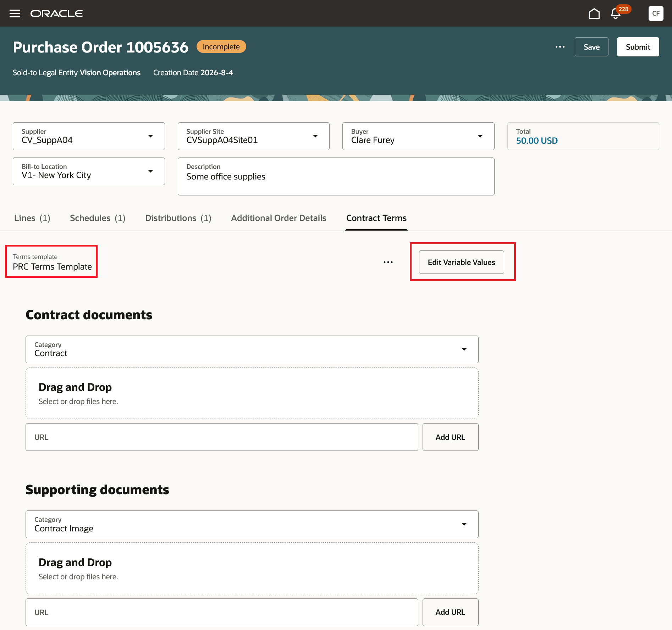The height and width of the screenshot is (630, 672).
Task: Open the CF user profile menu
Action: (656, 13)
